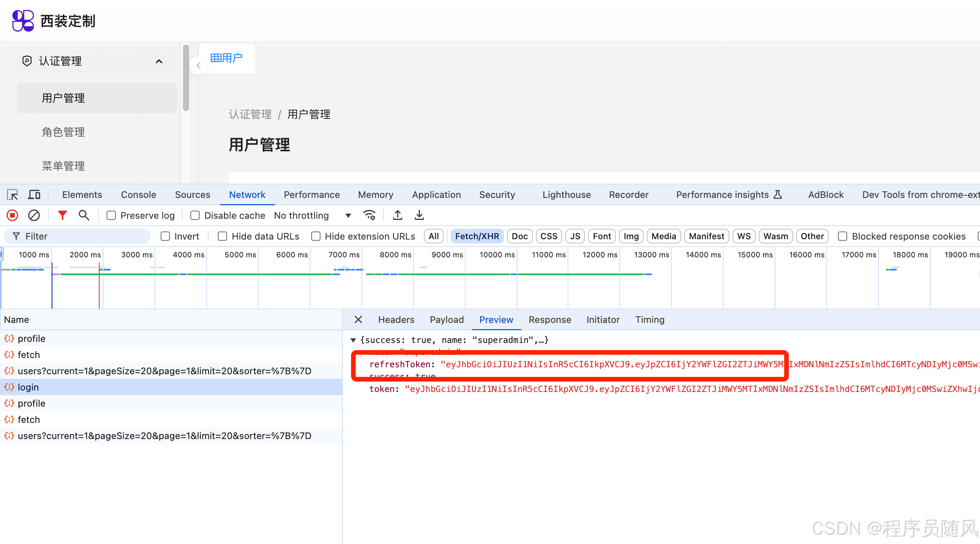
Task: Check the Invert filter checkbox
Action: [x=165, y=236]
